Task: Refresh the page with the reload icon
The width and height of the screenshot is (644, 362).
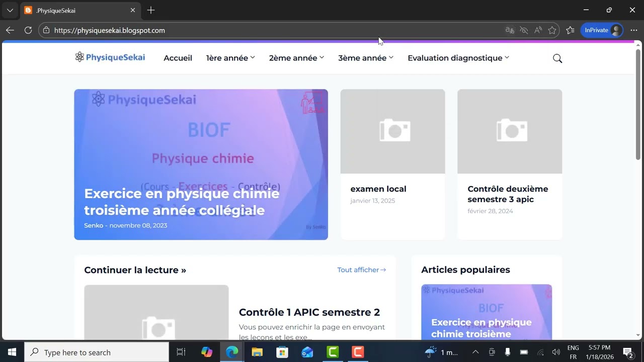Action: click(28, 30)
